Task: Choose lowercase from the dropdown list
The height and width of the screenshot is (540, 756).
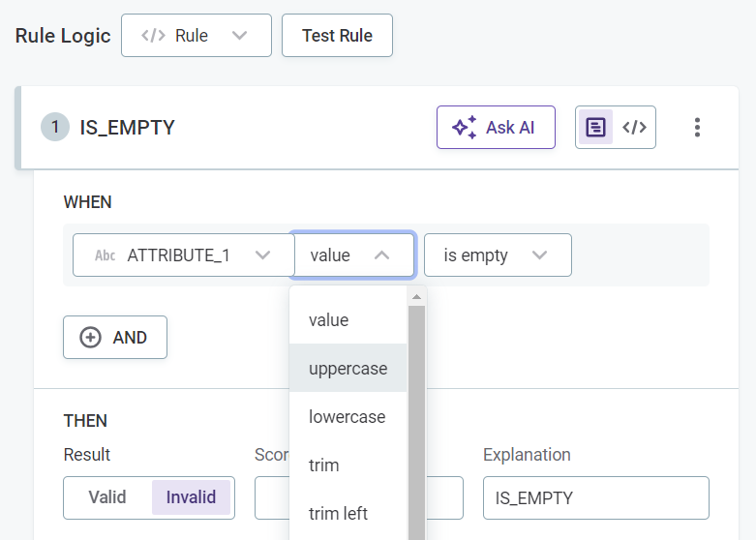Action: [347, 417]
